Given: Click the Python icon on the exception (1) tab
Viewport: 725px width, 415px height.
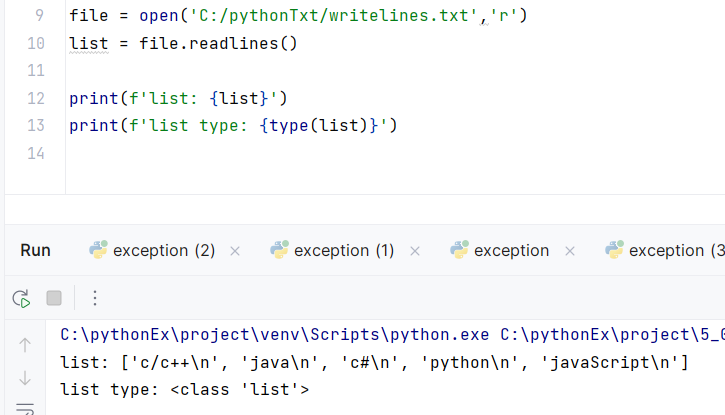Looking at the screenshot, I should click(279, 250).
